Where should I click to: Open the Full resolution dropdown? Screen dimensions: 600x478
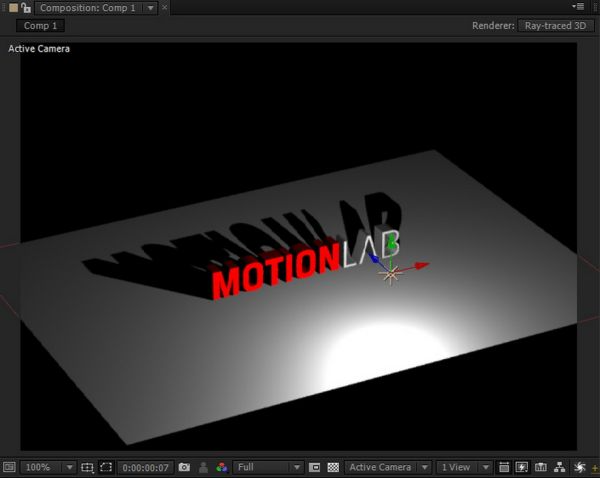[268, 467]
